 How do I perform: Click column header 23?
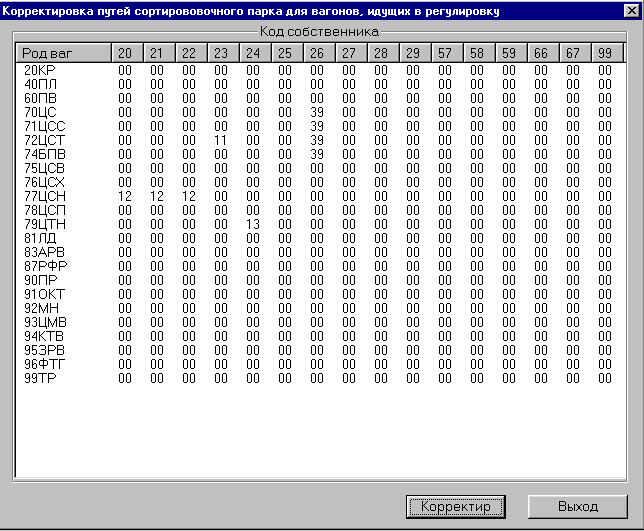click(223, 53)
